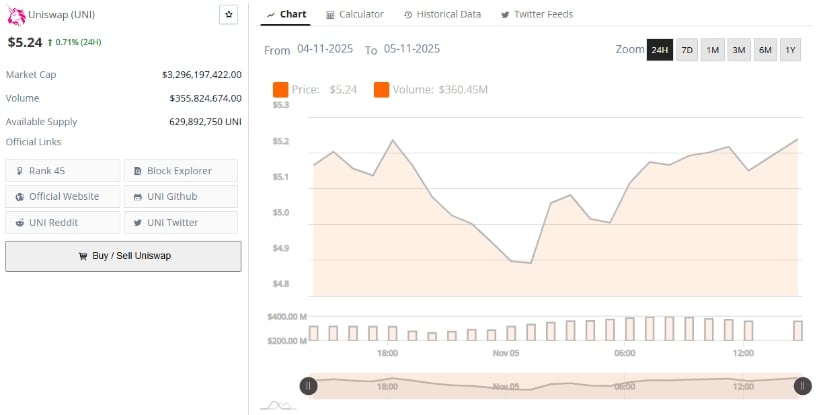Click the left range slider handle
The height and width of the screenshot is (415, 825).
pos(309,385)
